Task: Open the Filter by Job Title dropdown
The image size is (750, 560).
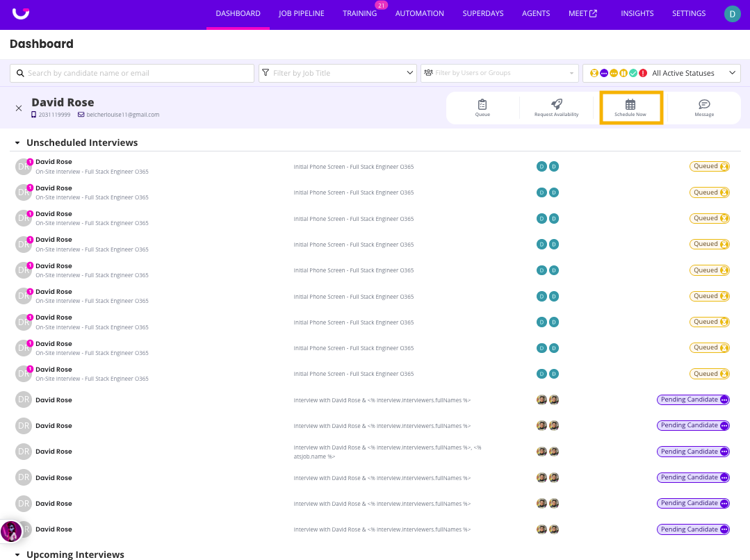Action: click(337, 73)
